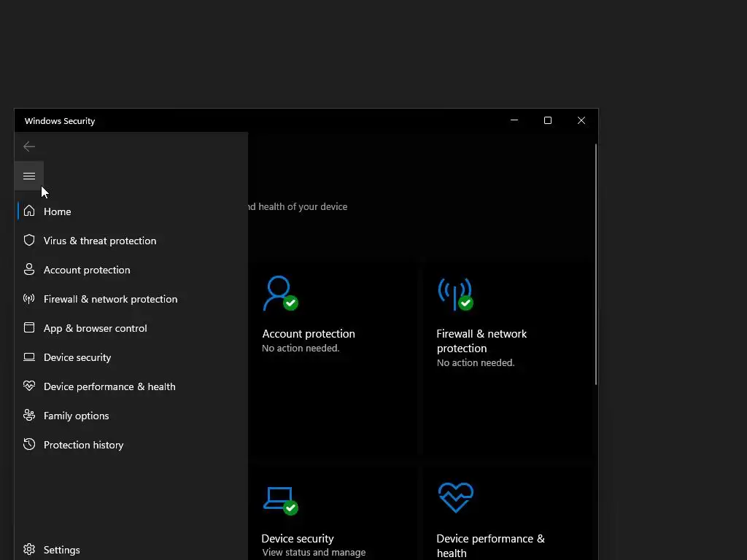Open Device performance & health in sidebar

(131, 386)
